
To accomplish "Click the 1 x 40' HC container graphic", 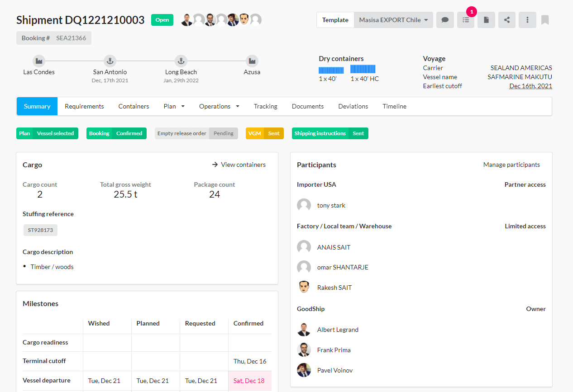I will click(363, 69).
